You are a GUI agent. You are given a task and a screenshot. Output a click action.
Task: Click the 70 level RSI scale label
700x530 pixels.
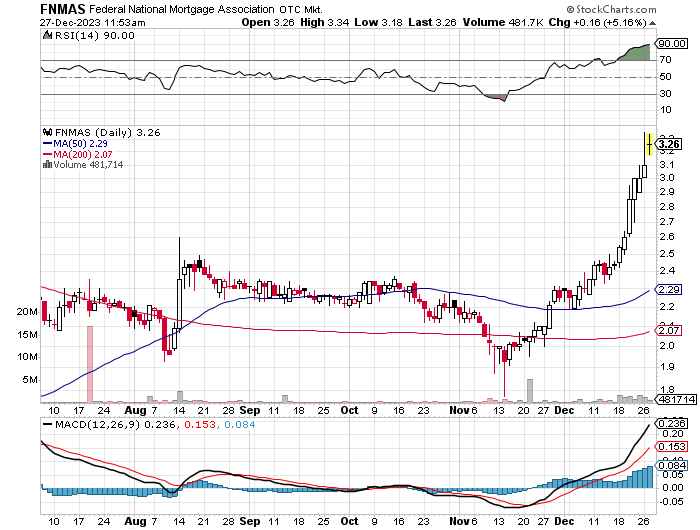pyautogui.click(x=665, y=59)
